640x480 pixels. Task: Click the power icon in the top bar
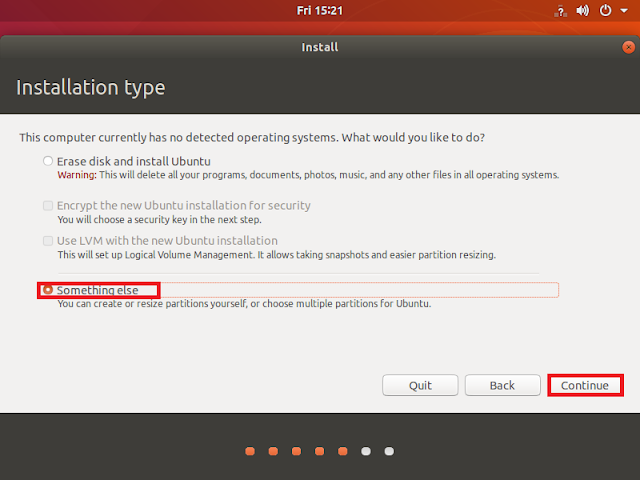[605, 11]
